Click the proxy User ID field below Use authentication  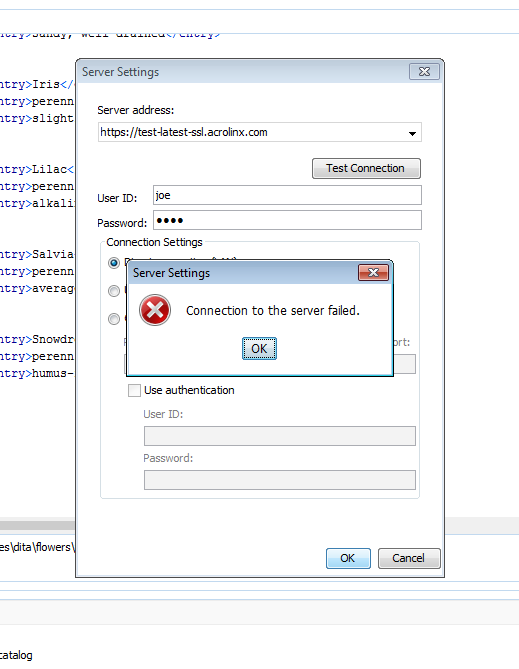coord(280,436)
